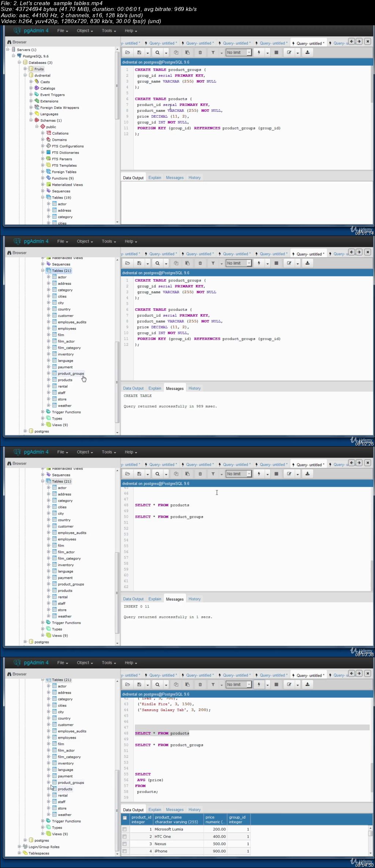The width and height of the screenshot is (375, 868).
Task: Tick select-all checkbox in results grid header
Action: pos(125,818)
